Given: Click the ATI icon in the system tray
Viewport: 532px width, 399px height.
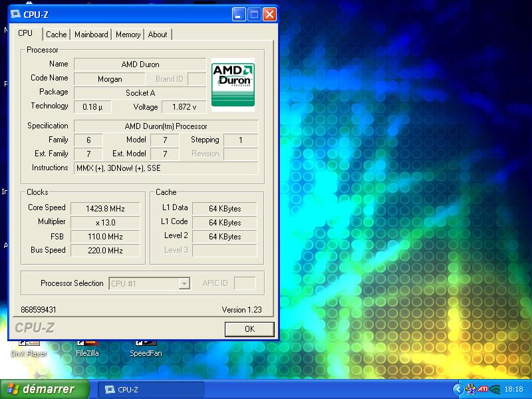Looking at the screenshot, I should 483,389.
